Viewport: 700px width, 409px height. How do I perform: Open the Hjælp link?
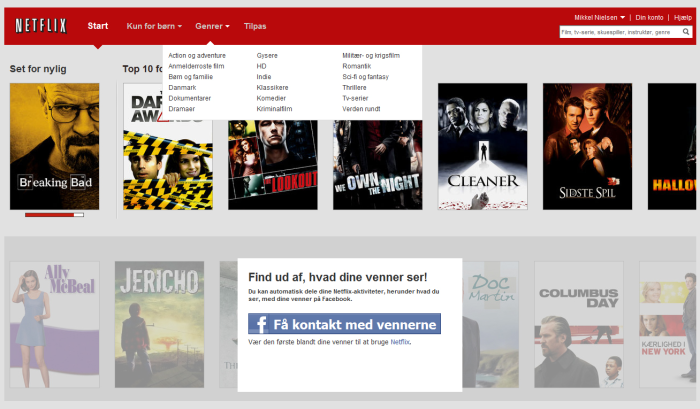(x=683, y=17)
